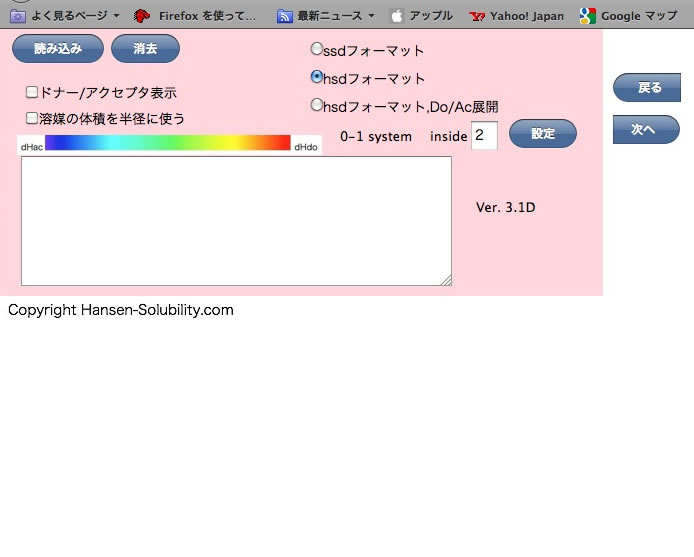Viewport: 694px width, 557px height.
Task: Click inside the large data text area
Action: tap(236, 221)
